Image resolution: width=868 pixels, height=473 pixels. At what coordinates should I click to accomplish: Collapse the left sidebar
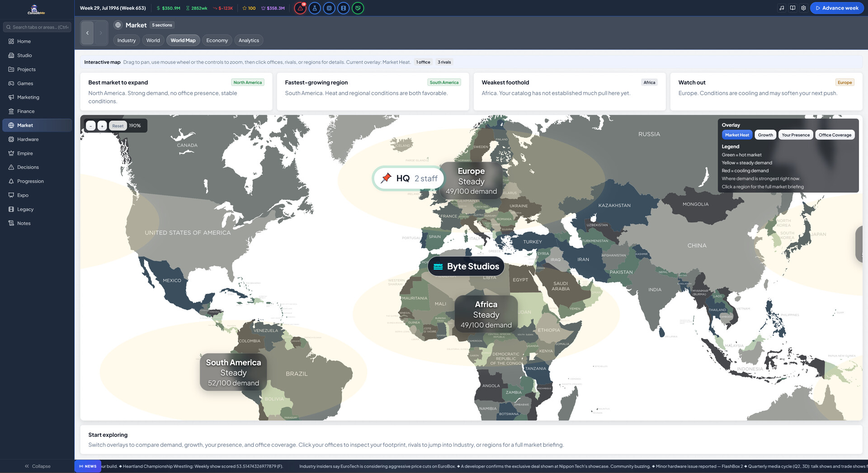pos(37,466)
